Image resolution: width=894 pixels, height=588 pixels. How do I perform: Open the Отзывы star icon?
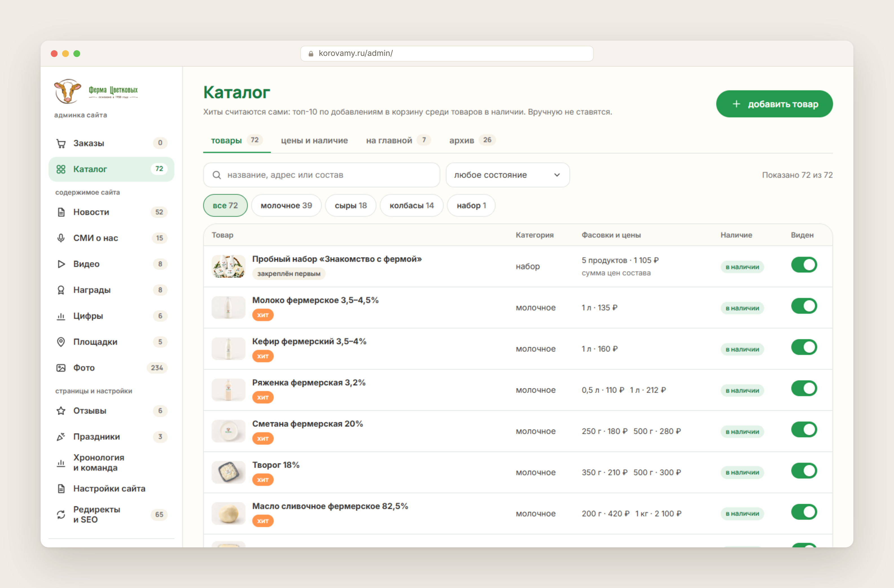(61, 411)
